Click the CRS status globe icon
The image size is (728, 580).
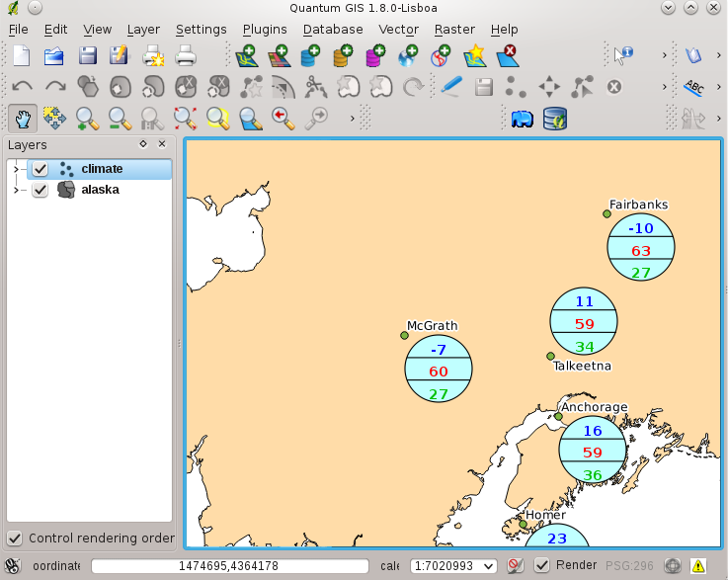click(x=673, y=566)
